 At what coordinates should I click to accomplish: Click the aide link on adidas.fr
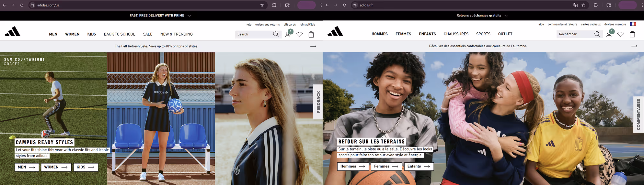[x=541, y=24]
